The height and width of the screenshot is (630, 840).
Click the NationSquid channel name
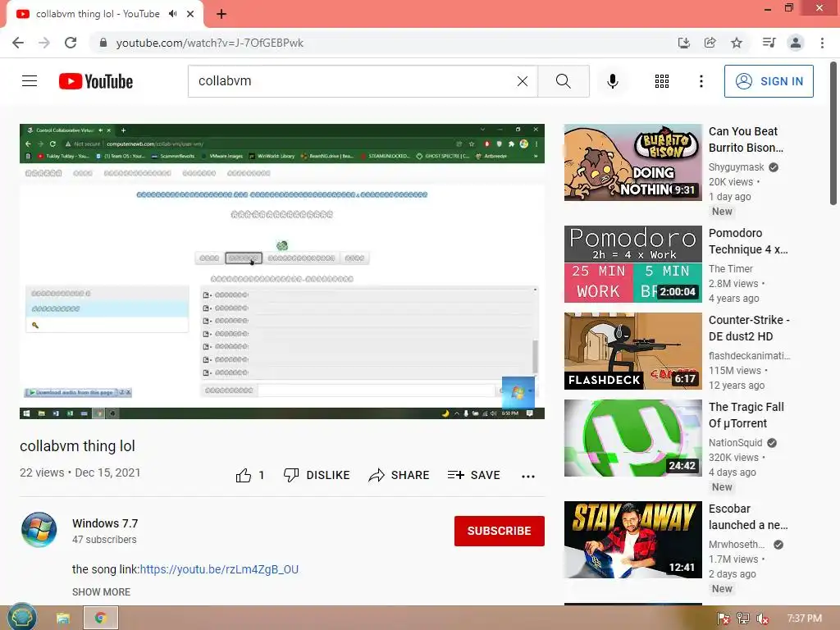point(736,443)
